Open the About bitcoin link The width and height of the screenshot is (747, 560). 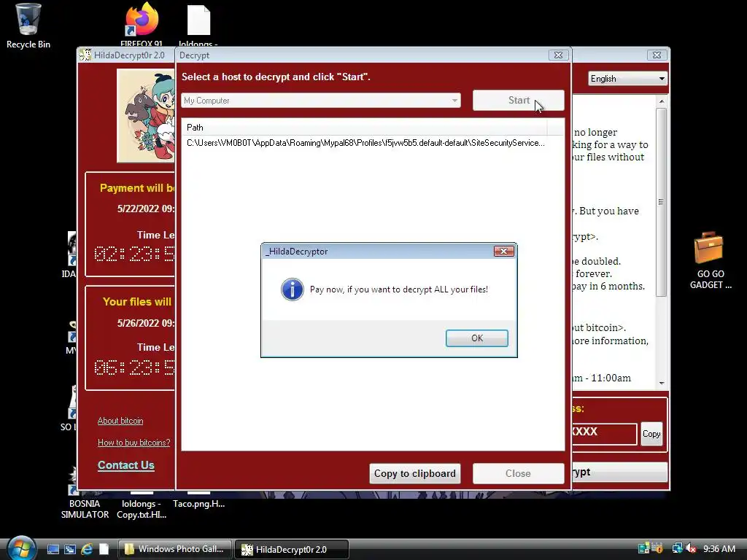pos(120,421)
